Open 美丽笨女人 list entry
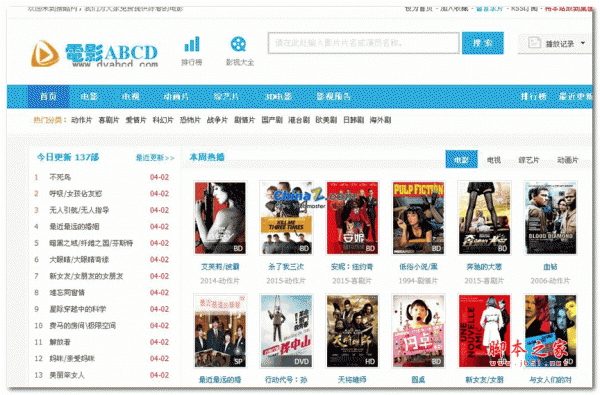600x395 pixels. pyautogui.click(x=67, y=375)
